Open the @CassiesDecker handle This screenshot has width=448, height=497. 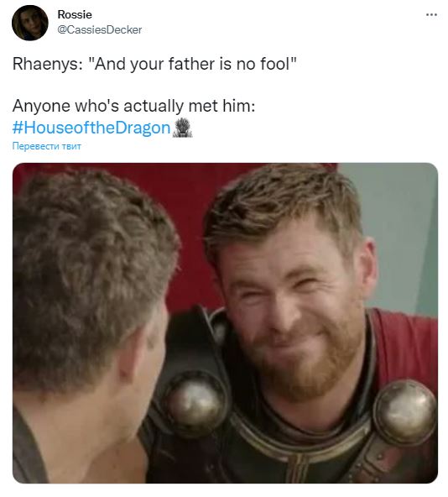pyautogui.click(x=100, y=29)
